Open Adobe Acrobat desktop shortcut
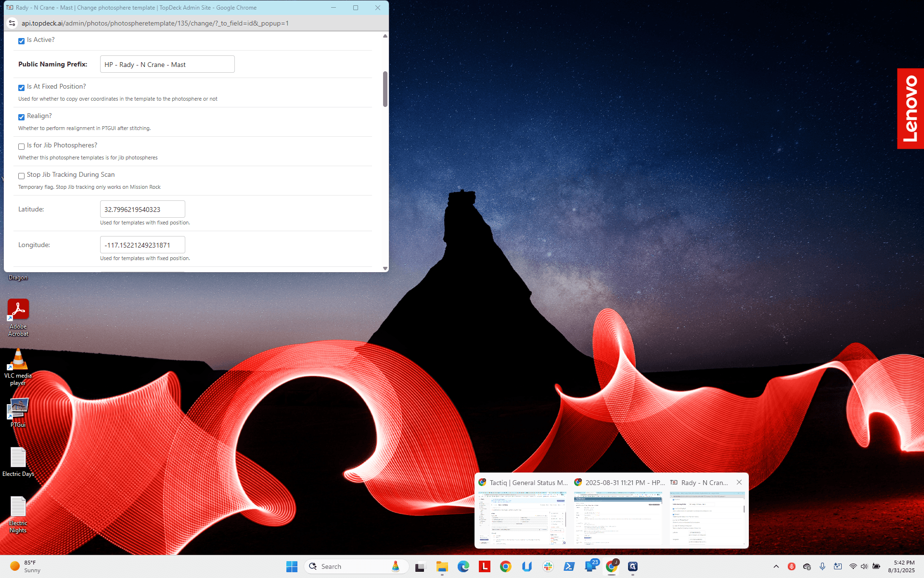 click(18, 317)
